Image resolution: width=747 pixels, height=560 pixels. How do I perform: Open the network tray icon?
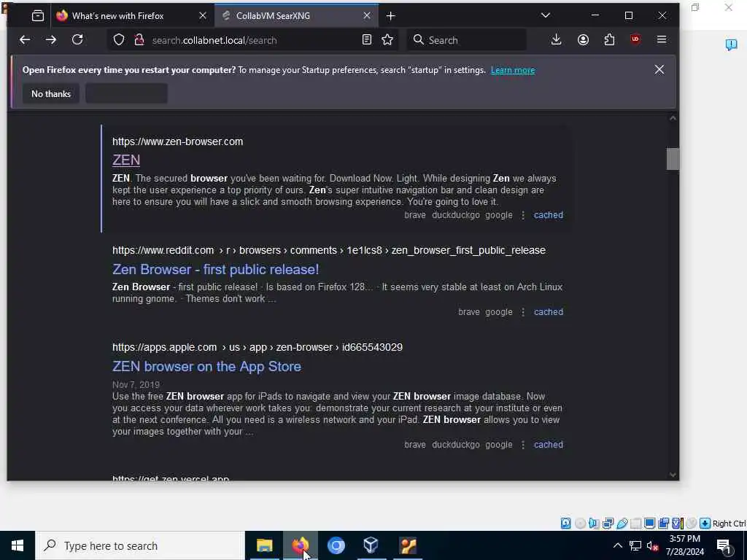point(635,545)
